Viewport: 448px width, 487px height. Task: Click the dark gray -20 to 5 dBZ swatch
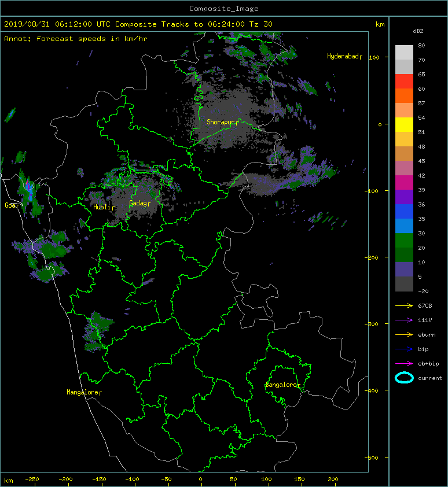(x=404, y=284)
